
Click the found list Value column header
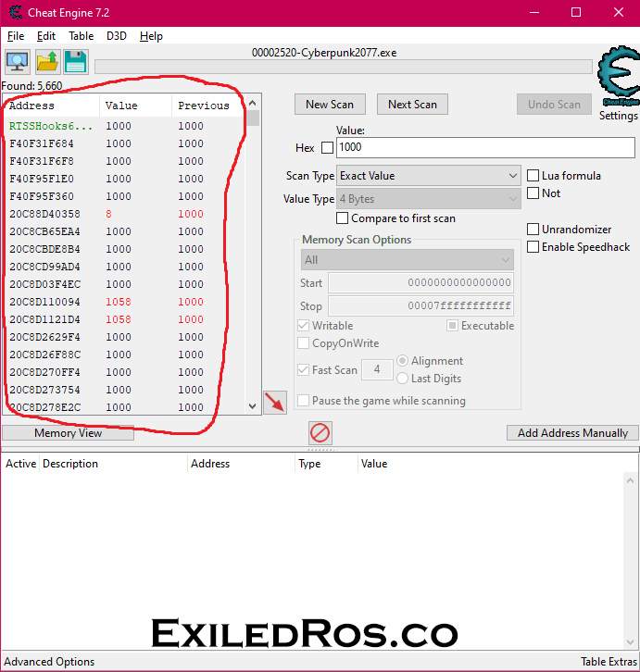click(x=136, y=106)
